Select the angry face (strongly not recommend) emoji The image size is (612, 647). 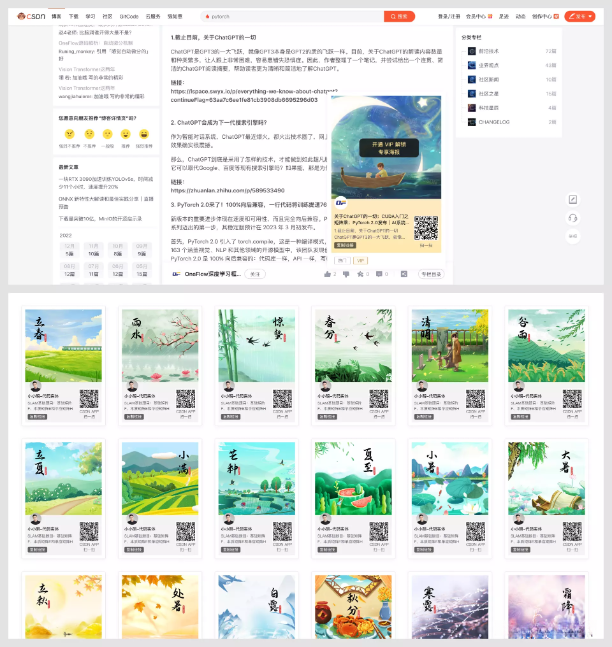pos(70,134)
